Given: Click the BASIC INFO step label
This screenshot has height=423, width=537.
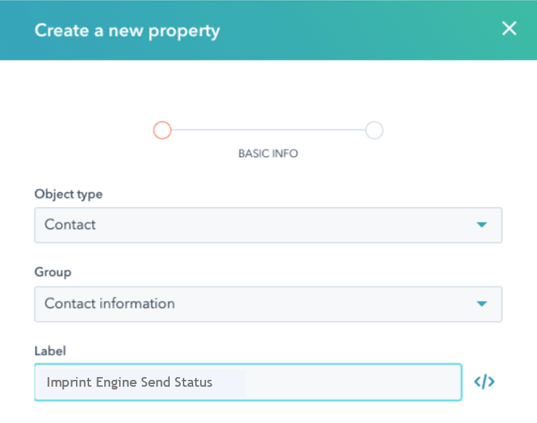Looking at the screenshot, I should [268, 153].
